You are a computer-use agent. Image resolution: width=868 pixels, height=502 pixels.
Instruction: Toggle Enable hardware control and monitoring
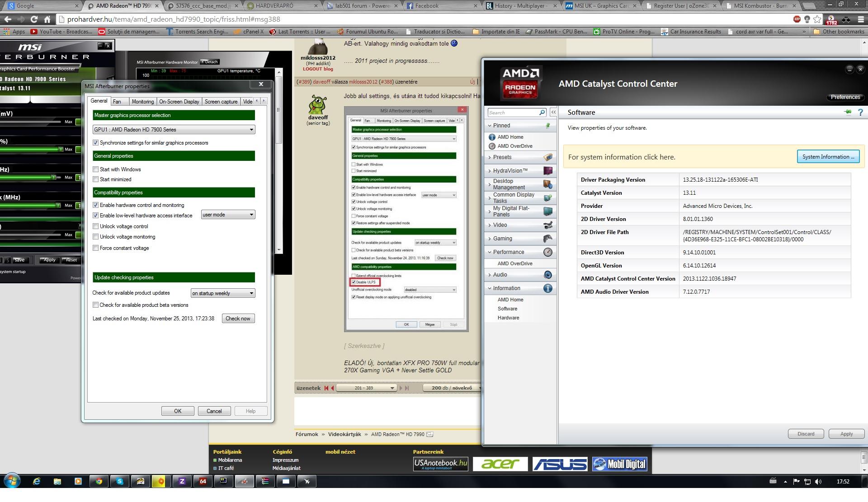(95, 205)
